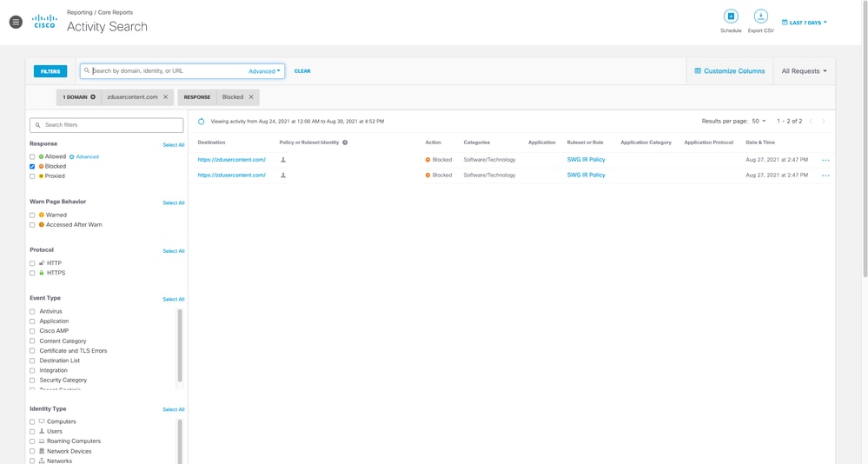Click the Date & Time column header
Image resolution: width=868 pixels, height=464 pixels.
click(x=760, y=143)
